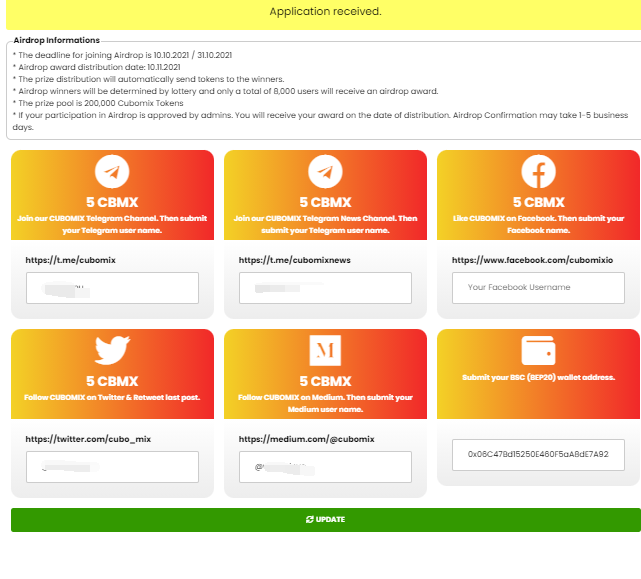This screenshot has height=579, width=641.
Task: Click the Airdrop Informations heading
Action: 56,40
